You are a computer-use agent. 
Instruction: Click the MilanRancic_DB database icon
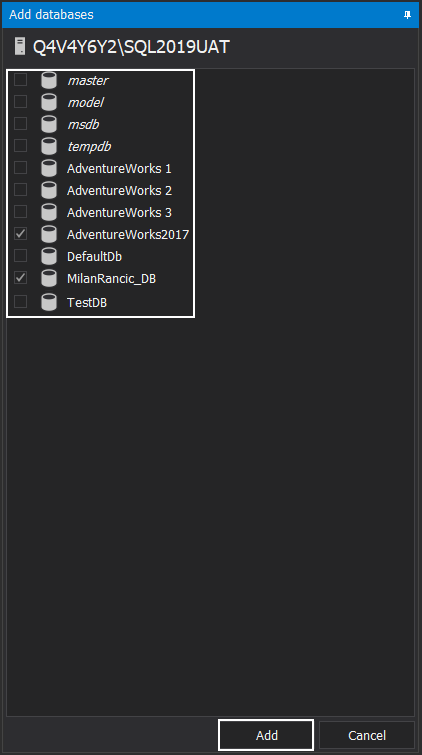[49, 278]
